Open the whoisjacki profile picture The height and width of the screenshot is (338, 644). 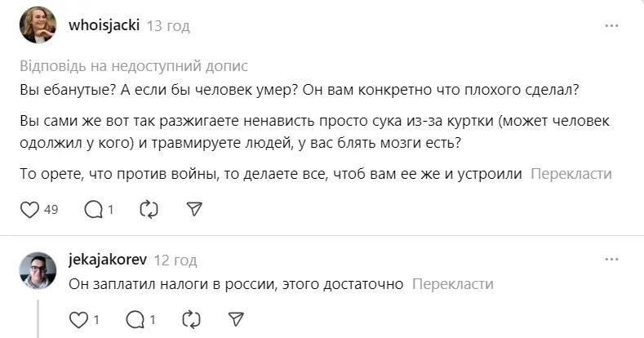tap(38, 25)
